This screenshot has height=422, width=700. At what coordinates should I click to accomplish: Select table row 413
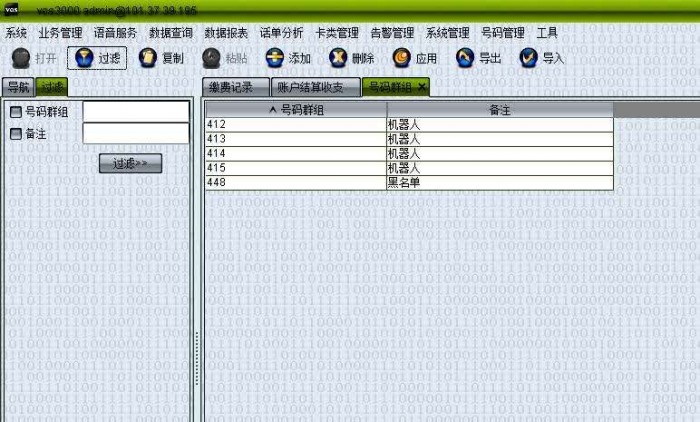409,139
